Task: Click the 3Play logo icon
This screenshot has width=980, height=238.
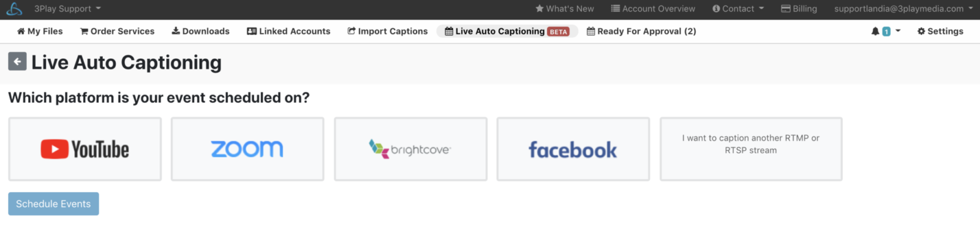Action: (x=13, y=9)
